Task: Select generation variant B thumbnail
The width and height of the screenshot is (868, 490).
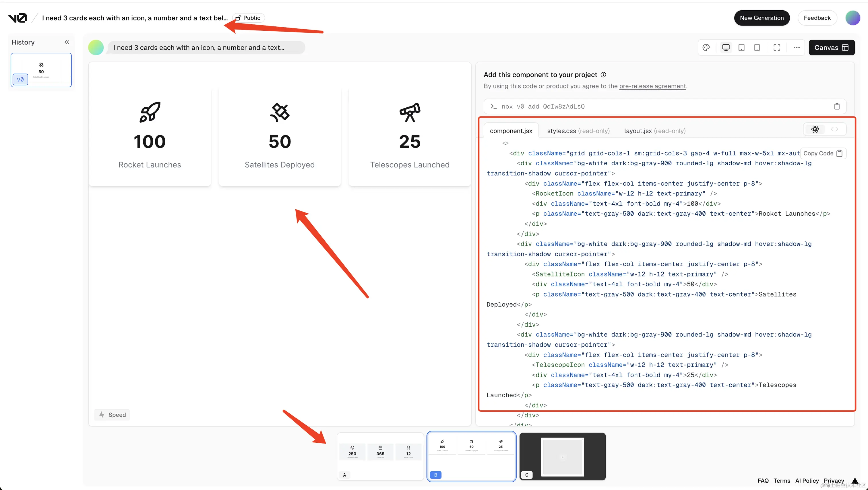Action: pyautogui.click(x=471, y=457)
